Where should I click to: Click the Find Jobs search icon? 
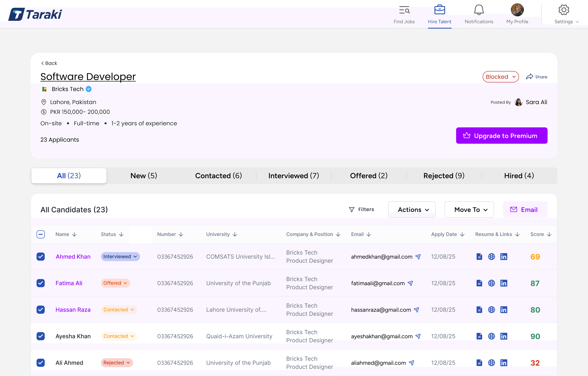tap(404, 10)
